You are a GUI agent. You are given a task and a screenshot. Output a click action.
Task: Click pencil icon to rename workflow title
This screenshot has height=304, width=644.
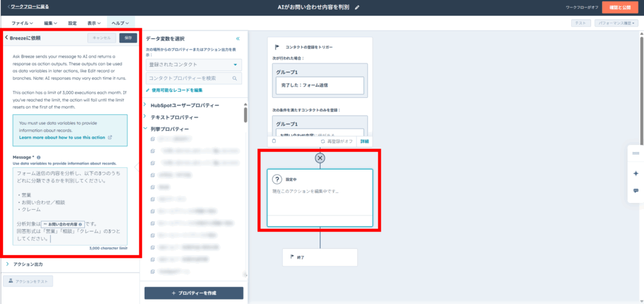357,8
